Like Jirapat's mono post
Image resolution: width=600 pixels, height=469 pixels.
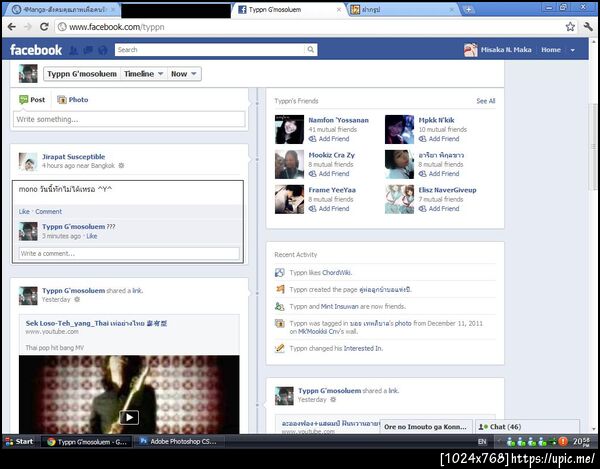tap(24, 212)
